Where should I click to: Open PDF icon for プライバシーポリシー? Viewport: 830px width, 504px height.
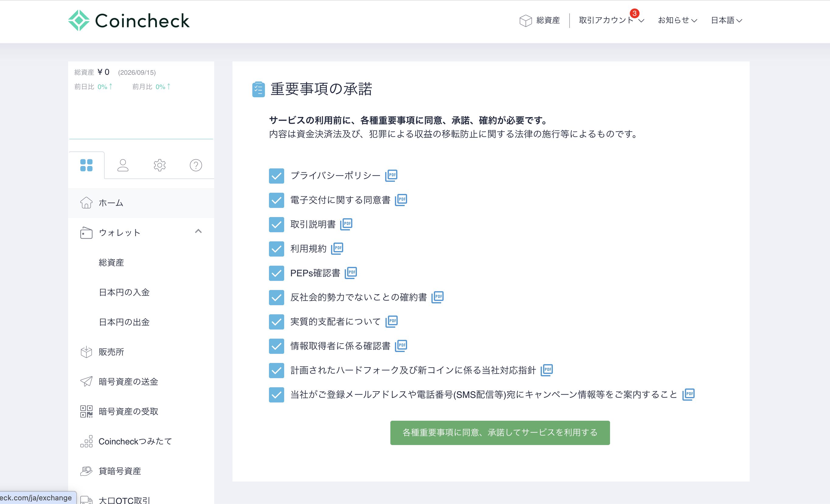[391, 175]
